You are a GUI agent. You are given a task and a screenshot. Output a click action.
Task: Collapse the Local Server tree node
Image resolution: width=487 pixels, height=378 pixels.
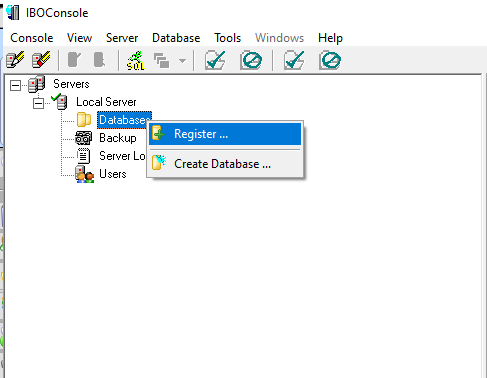click(x=38, y=103)
